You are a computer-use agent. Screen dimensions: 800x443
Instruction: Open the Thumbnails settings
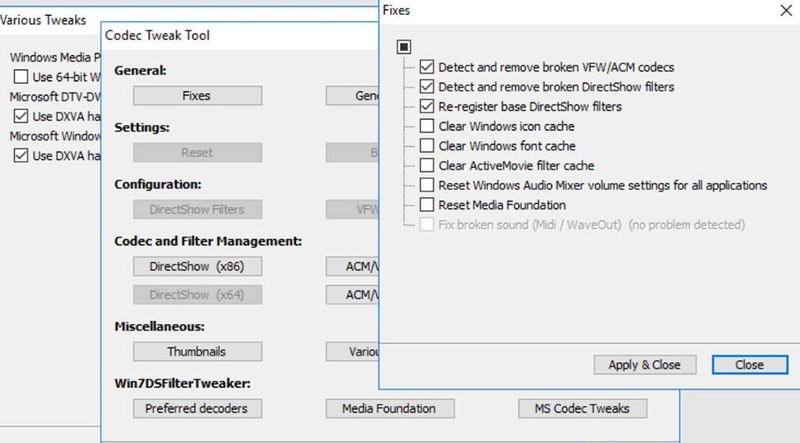(197, 351)
